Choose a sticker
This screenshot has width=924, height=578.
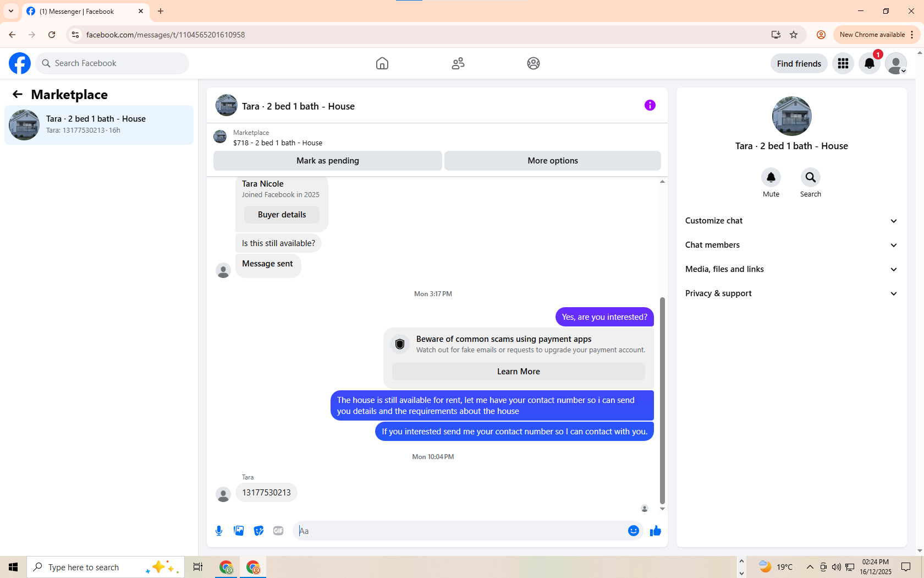point(258,531)
